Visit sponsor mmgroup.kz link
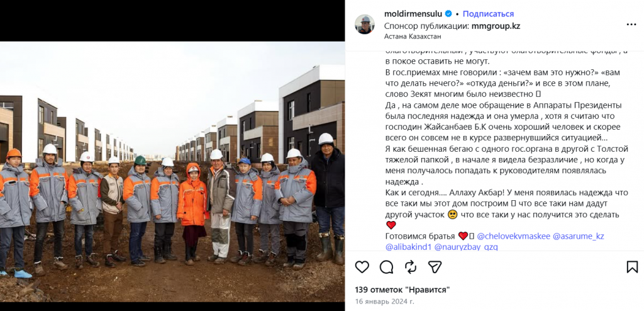 496,26
